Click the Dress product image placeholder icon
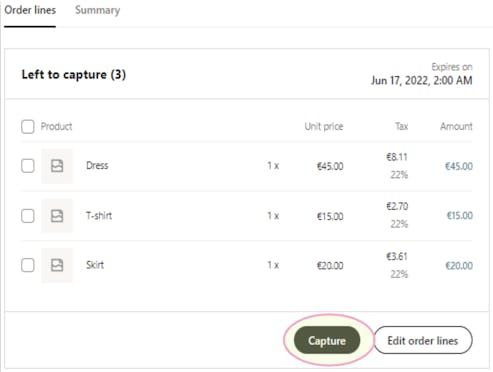 [57, 166]
